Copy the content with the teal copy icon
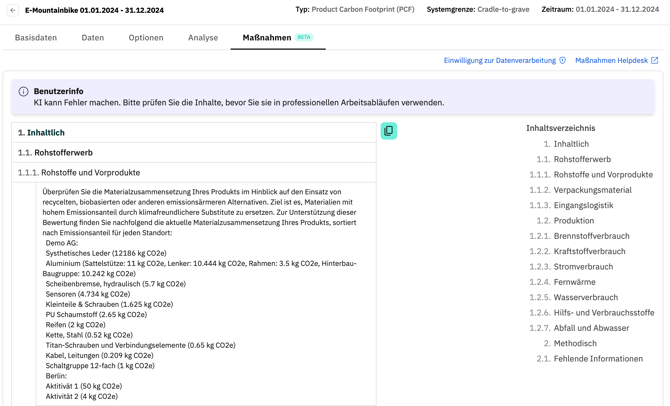Viewport: 670px width, 406px height. coord(389,131)
